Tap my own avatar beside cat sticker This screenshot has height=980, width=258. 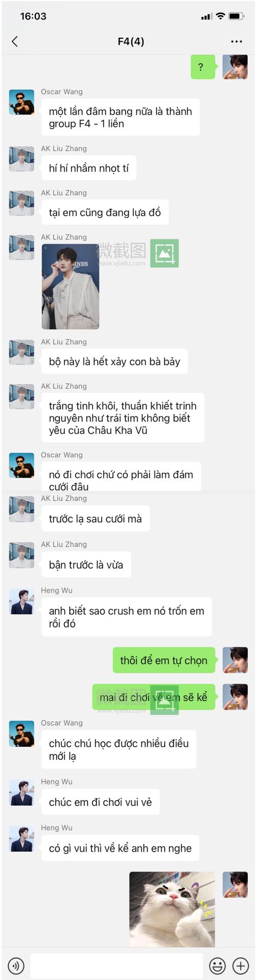coord(236,885)
